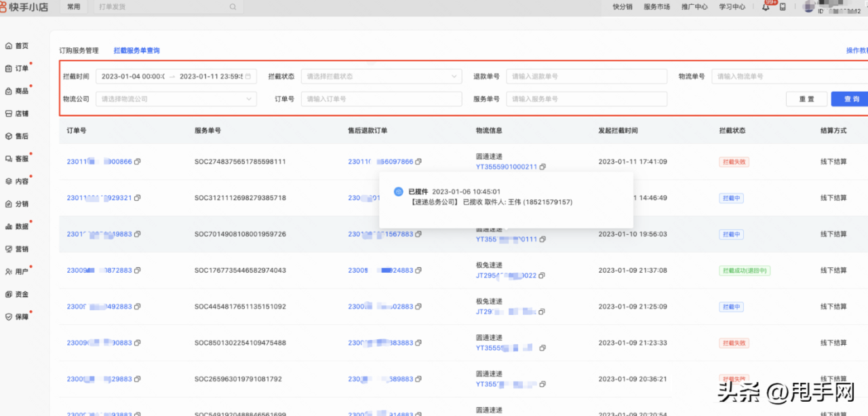The image size is (868, 416).
Task: Open the 拦截状态 status dropdown
Action: 381,76
